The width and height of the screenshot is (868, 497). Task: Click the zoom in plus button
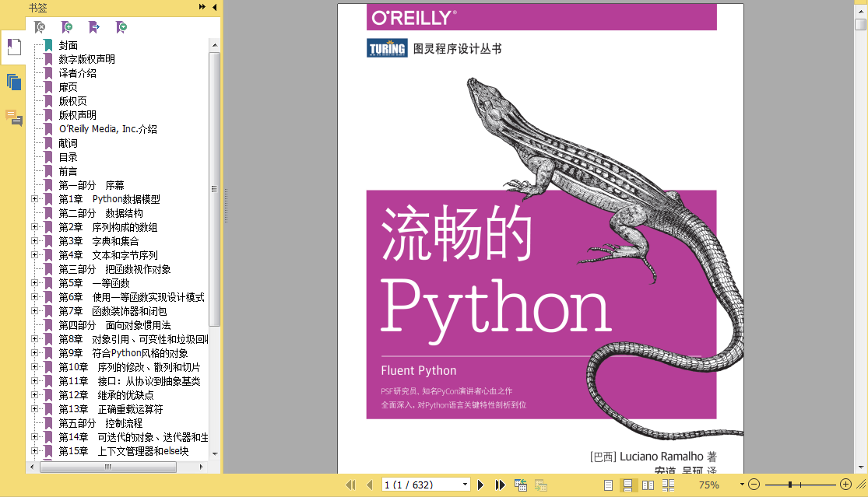[845, 485]
